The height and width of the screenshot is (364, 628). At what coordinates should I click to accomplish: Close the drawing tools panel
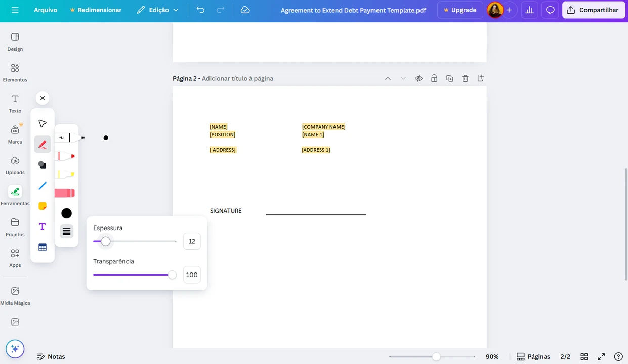pos(43,98)
